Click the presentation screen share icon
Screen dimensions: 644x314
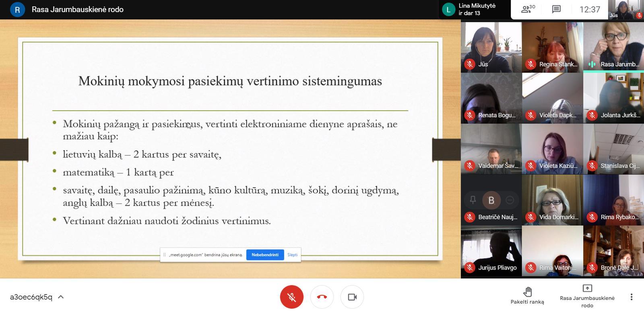(x=587, y=288)
